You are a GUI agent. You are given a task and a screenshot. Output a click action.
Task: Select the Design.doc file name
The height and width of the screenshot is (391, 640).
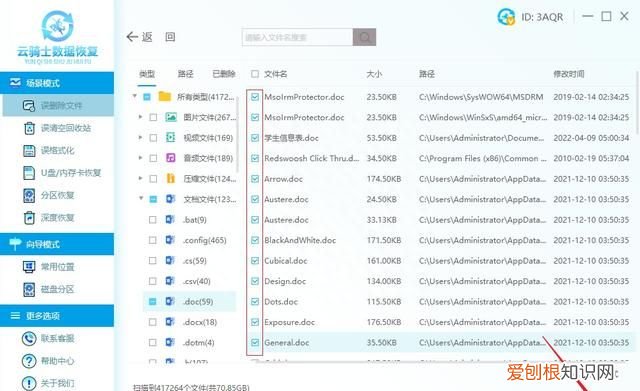[x=285, y=281]
